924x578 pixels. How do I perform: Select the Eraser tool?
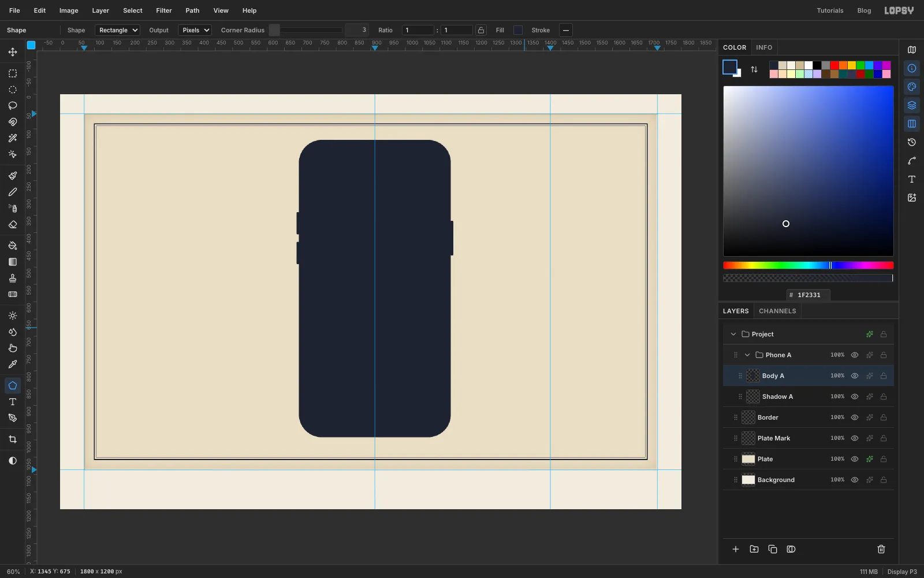point(13,224)
